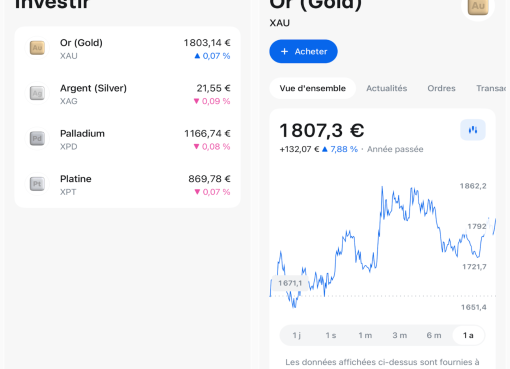
Task: Click the Platine Pt icon
Action: [x=37, y=184]
